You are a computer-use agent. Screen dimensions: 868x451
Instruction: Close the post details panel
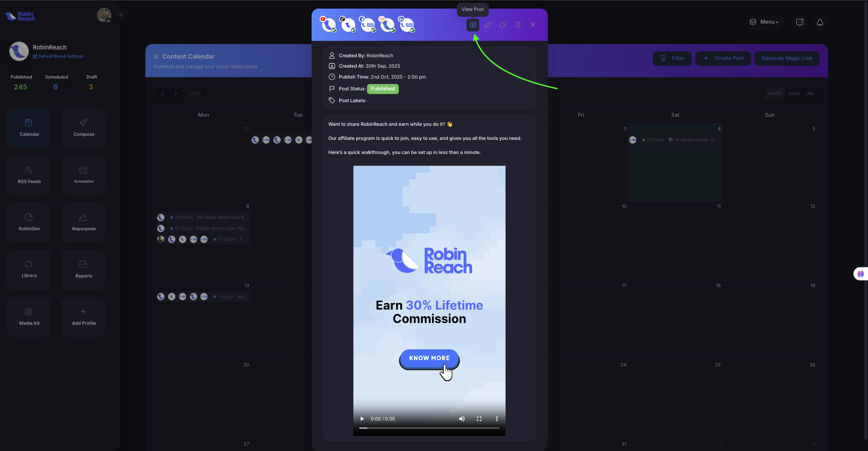tap(533, 25)
